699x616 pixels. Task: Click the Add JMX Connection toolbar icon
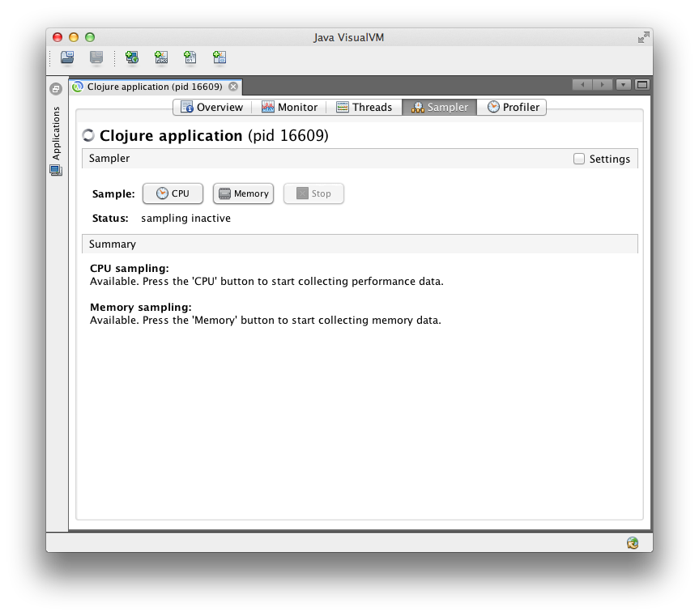[161, 57]
